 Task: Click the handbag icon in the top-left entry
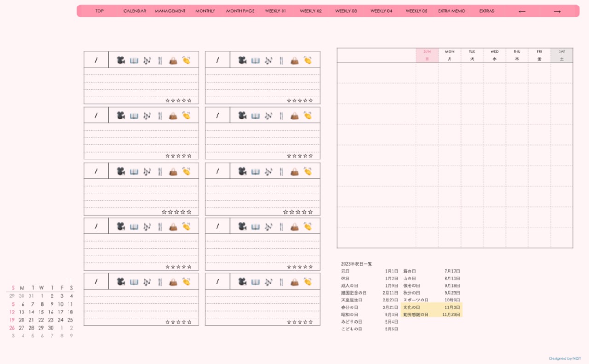(173, 60)
